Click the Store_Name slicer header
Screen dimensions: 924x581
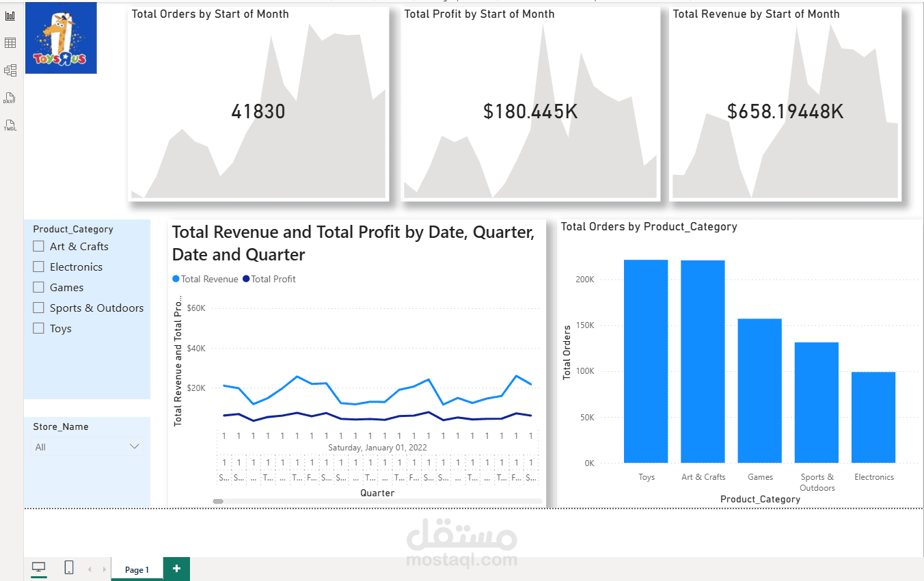[x=61, y=427]
